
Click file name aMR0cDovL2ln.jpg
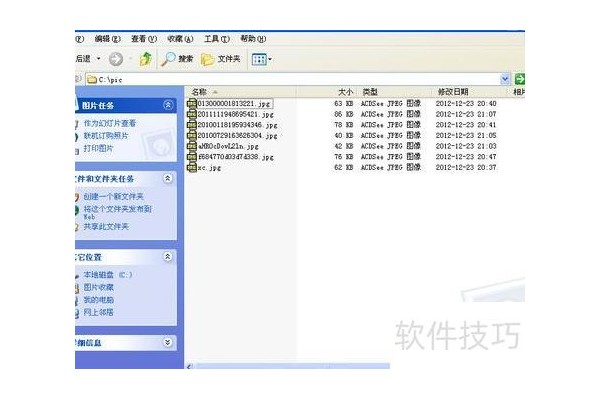click(x=228, y=147)
